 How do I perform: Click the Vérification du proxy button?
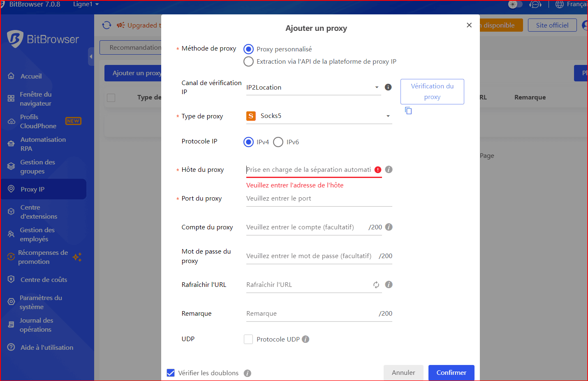pos(432,92)
